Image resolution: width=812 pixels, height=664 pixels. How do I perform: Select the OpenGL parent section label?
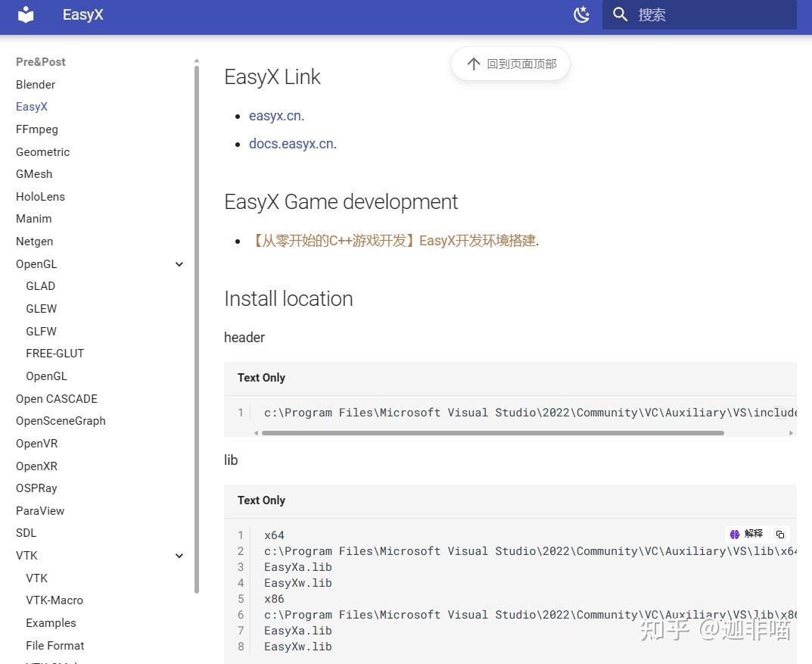(36, 264)
